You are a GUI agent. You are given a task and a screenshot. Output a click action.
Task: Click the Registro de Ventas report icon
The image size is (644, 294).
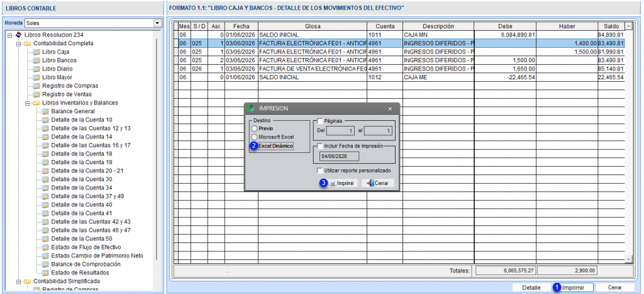(x=36, y=94)
